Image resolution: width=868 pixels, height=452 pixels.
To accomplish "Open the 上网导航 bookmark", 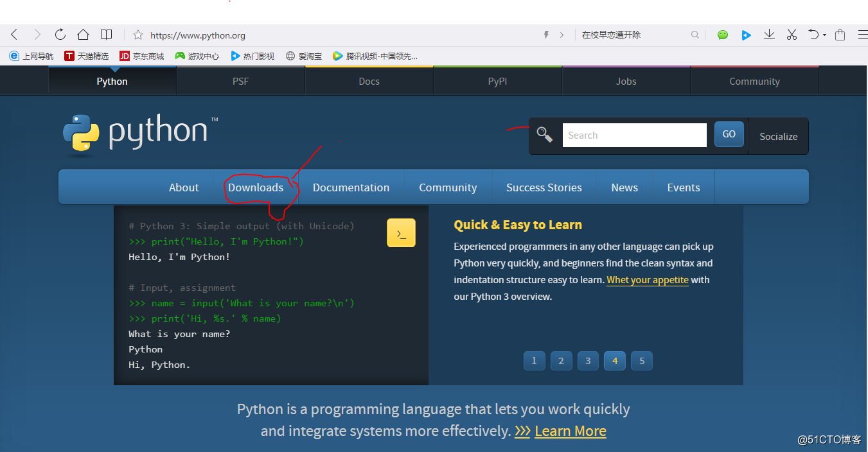I will pyautogui.click(x=31, y=56).
